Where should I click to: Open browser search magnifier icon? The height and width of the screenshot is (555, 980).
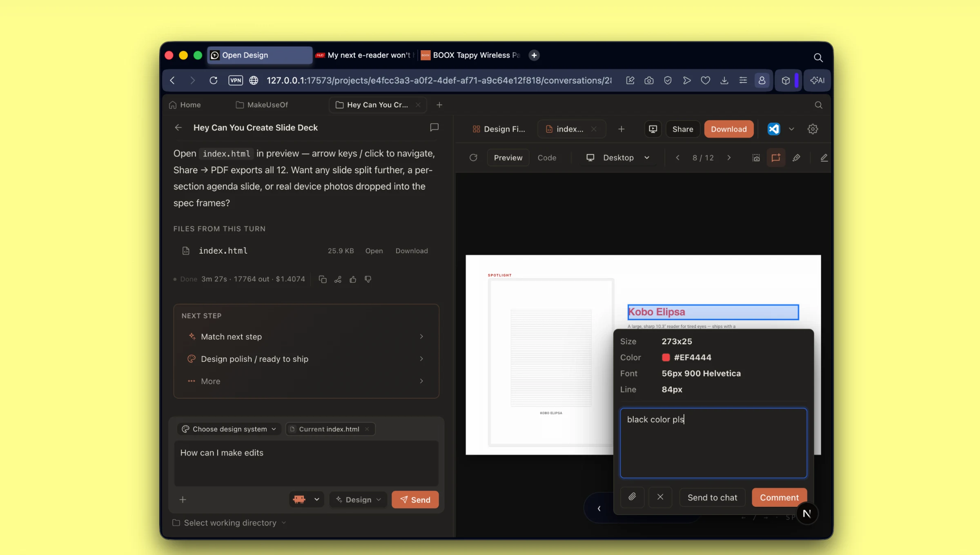coord(818,58)
